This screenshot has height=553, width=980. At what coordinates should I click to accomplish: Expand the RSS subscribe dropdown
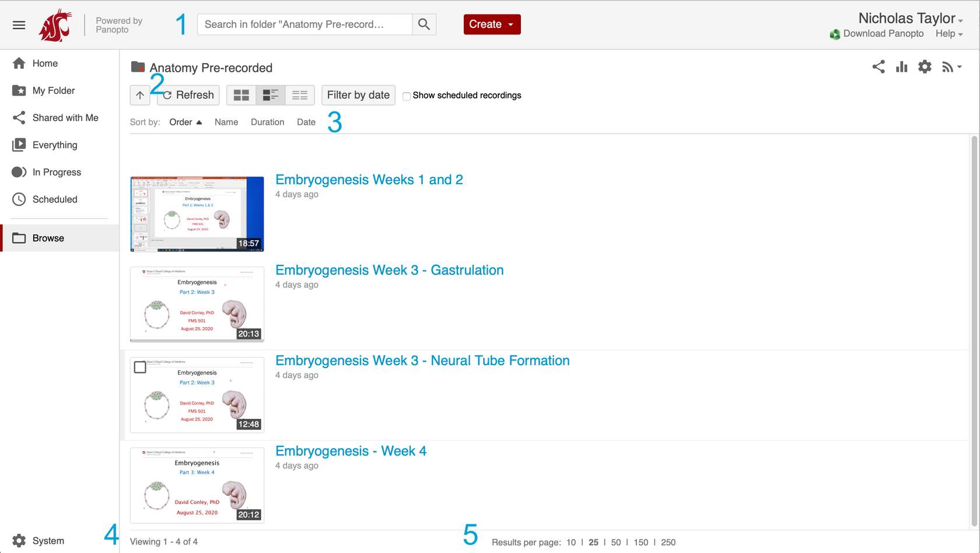point(951,67)
